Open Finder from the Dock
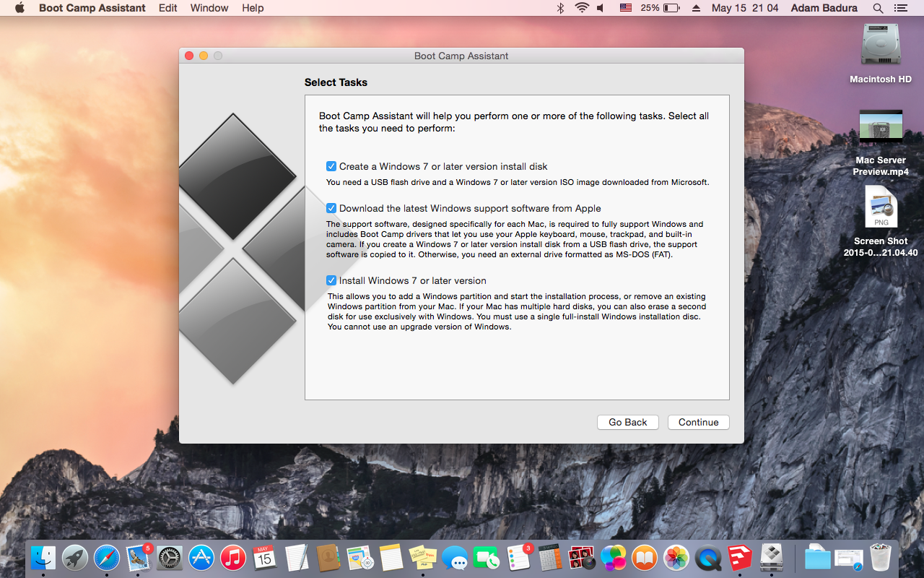The image size is (924, 578). 43,558
